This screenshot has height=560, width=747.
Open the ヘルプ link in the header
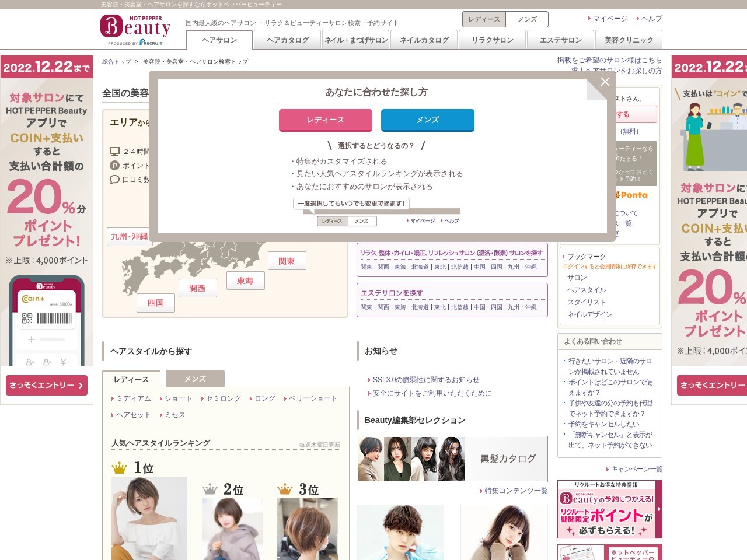[651, 19]
